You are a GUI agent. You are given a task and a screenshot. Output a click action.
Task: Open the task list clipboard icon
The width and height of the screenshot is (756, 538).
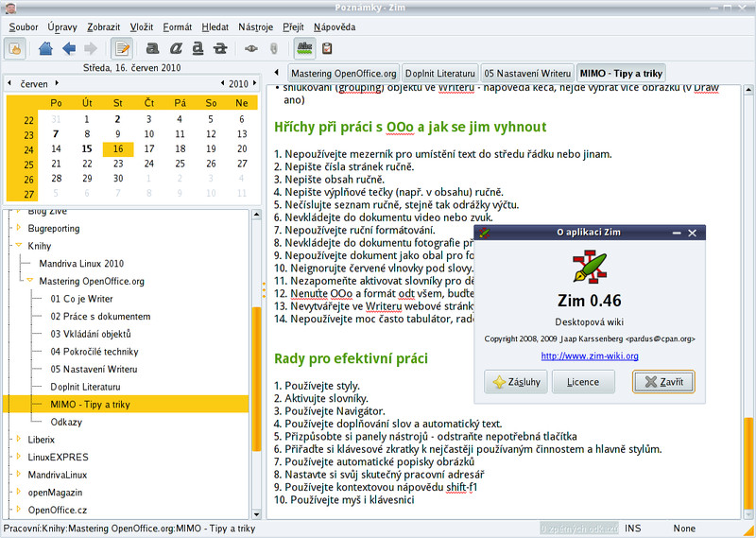point(327,48)
